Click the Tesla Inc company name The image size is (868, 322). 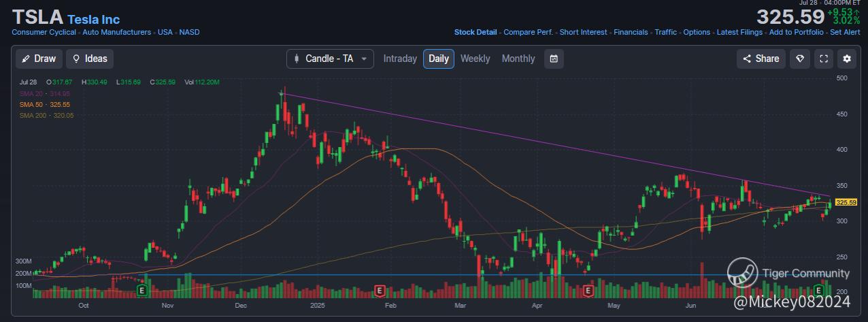(x=93, y=18)
